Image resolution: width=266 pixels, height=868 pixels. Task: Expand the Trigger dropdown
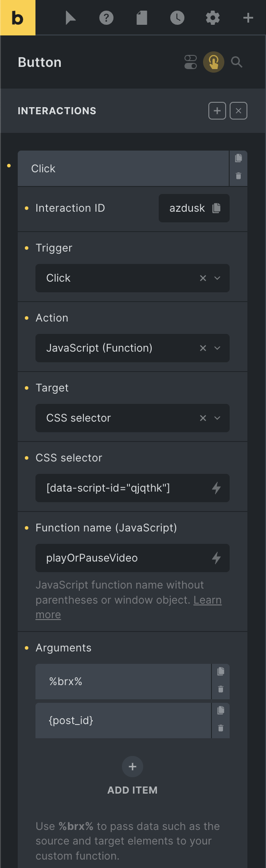(x=217, y=278)
